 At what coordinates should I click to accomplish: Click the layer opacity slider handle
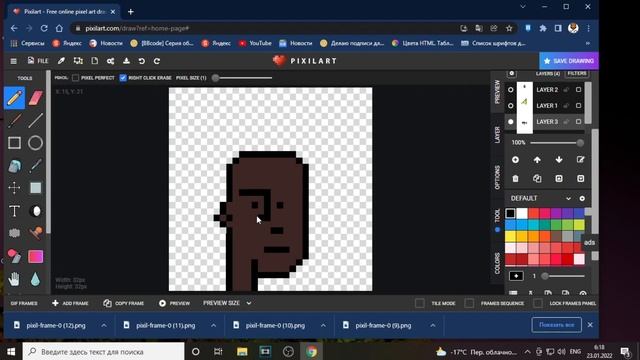[580, 142]
